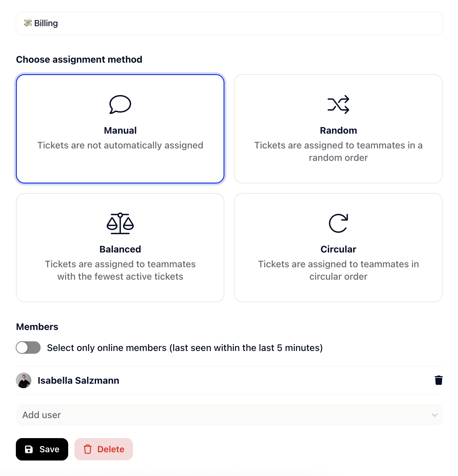The height and width of the screenshot is (476, 458).
Task: Open the Add user dropdown
Action: (x=229, y=415)
